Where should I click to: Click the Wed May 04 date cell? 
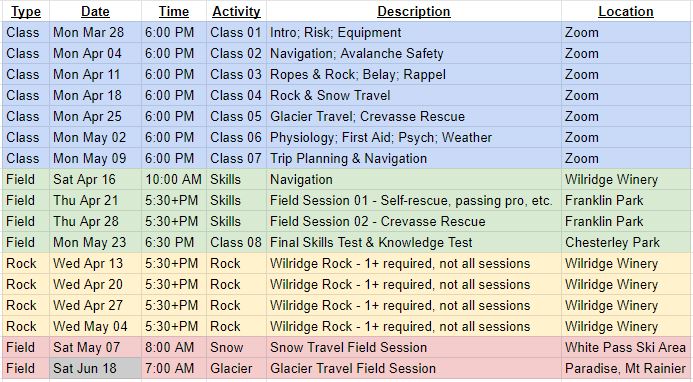click(x=95, y=327)
